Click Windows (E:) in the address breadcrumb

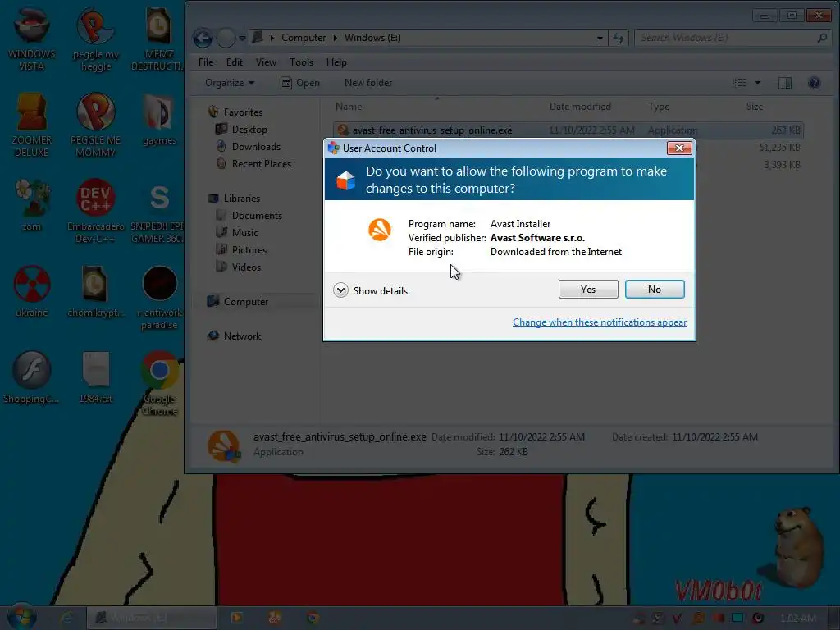[x=372, y=38]
